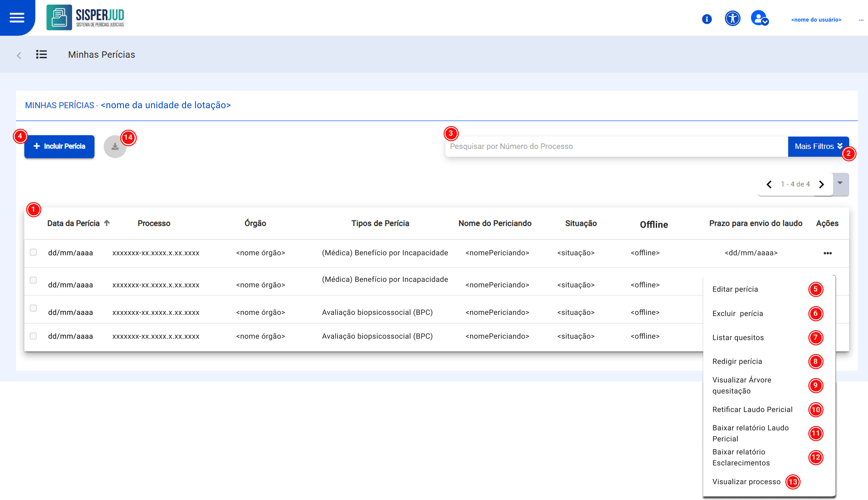868x500 pixels.
Task: Click the Incluir Perícia button
Action: click(x=59, y=147)
